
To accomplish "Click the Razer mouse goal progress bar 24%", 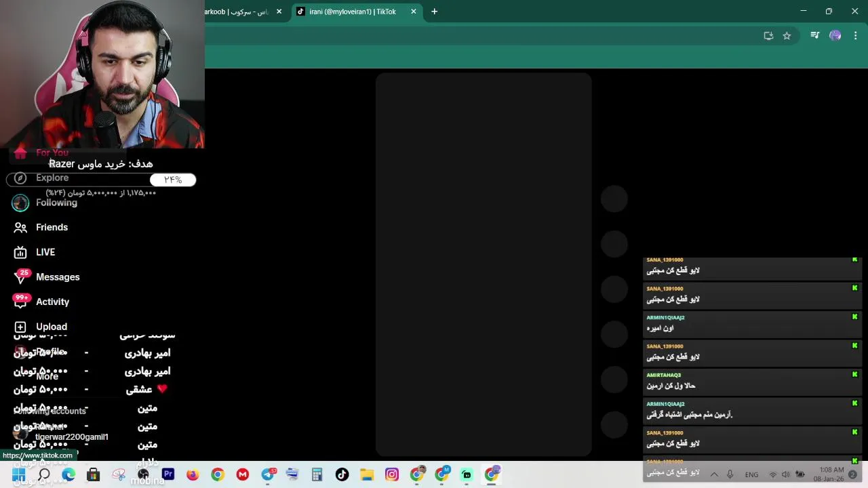I will 101,180.
